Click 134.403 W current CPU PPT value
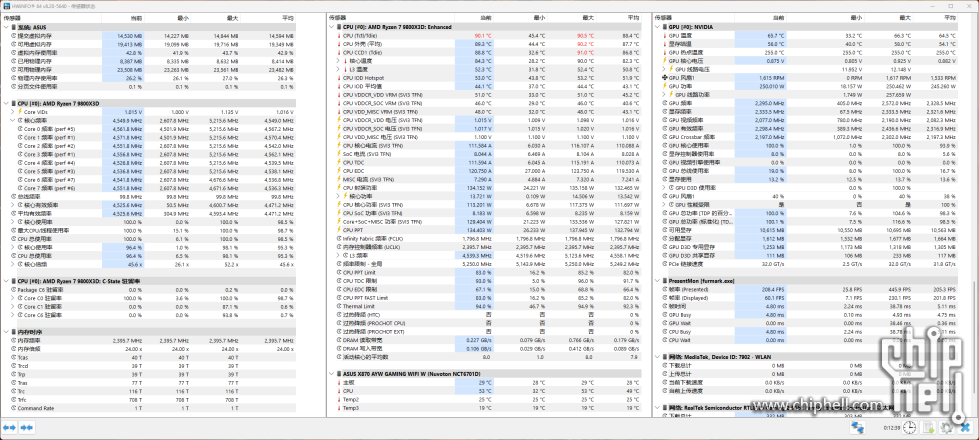Viewport: 979px width, 440px height. (480, 230)
